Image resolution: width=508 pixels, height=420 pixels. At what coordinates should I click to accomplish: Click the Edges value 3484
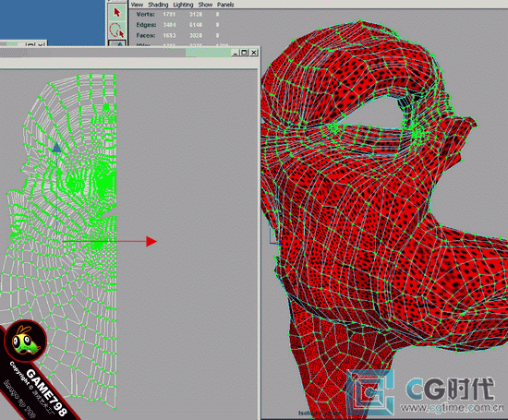[x=169, y=25]
